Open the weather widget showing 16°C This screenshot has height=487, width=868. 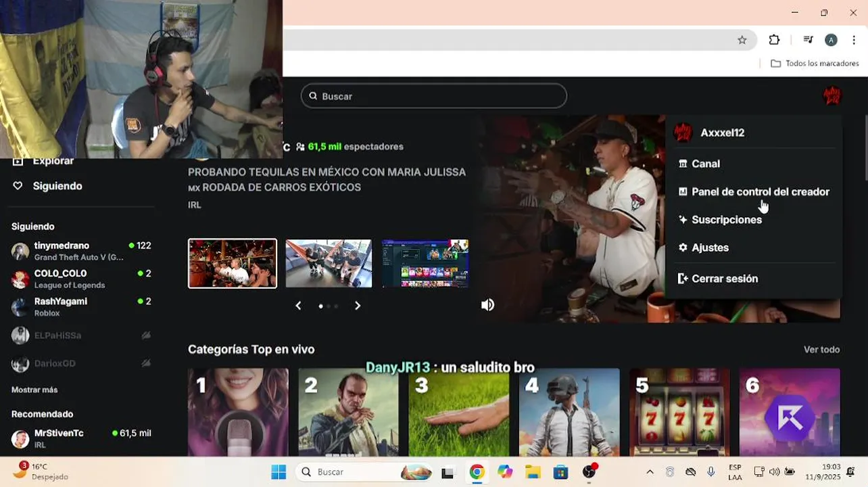pyautogui.click(x=41, y=471)
